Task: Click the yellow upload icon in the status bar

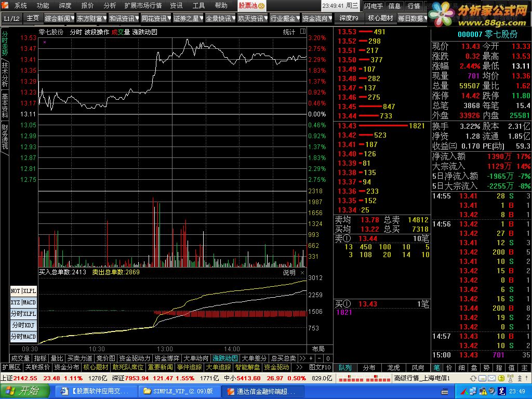Action: pos(501,378)
